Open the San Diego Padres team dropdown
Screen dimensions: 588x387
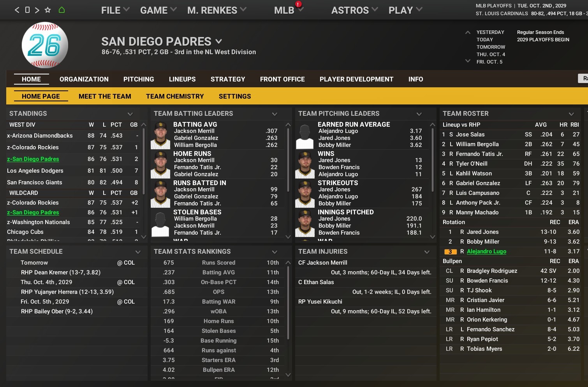click(218, 41)
